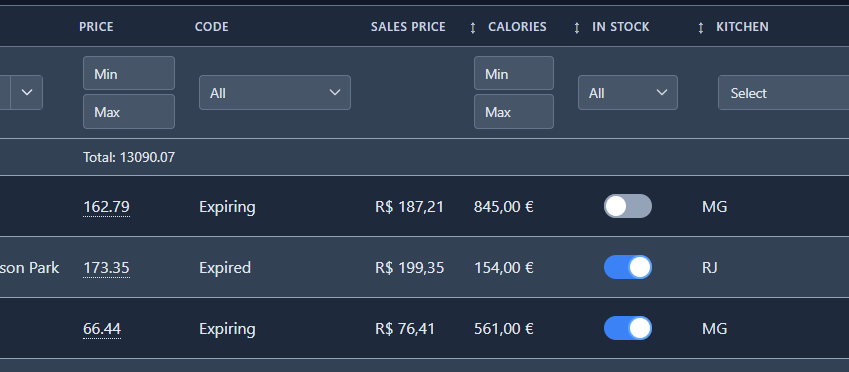Viewport: 849px width, 372px height.
Task: Open the partially visible chevron dropdown left of Price
Action: pyautogui.click(x=27, y=93)
